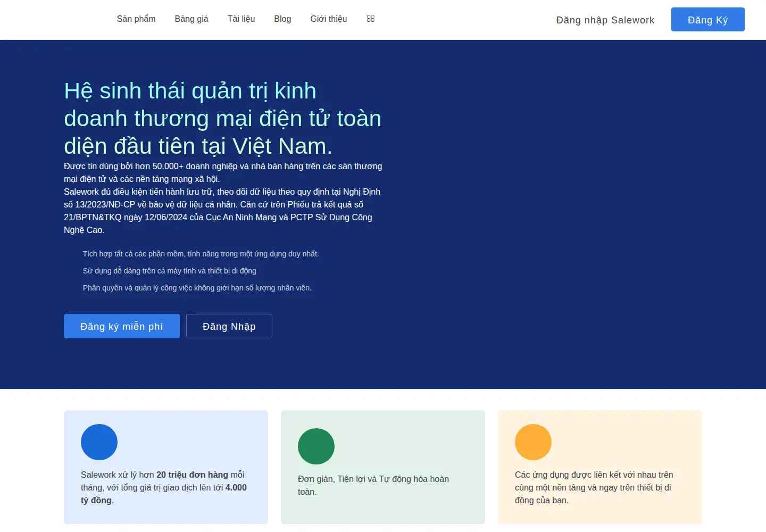Open the Tài liệu menu item

[x=242, y=19]
